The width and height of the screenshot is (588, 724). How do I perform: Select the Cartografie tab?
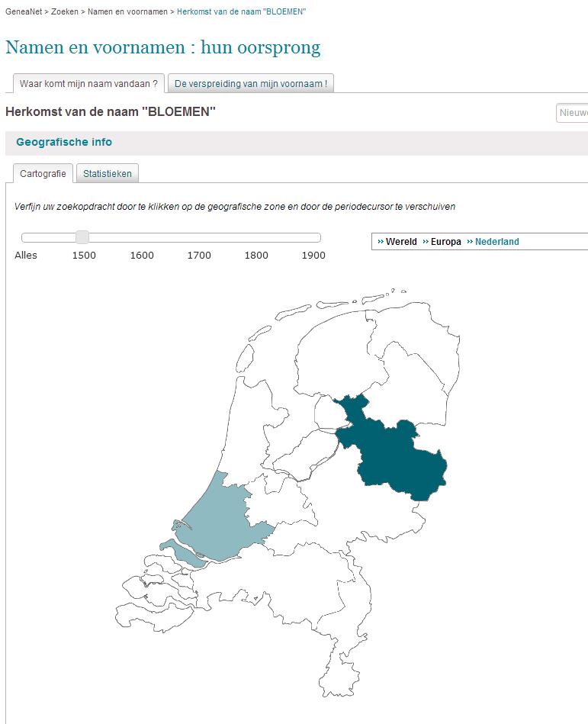pos(43,174)
